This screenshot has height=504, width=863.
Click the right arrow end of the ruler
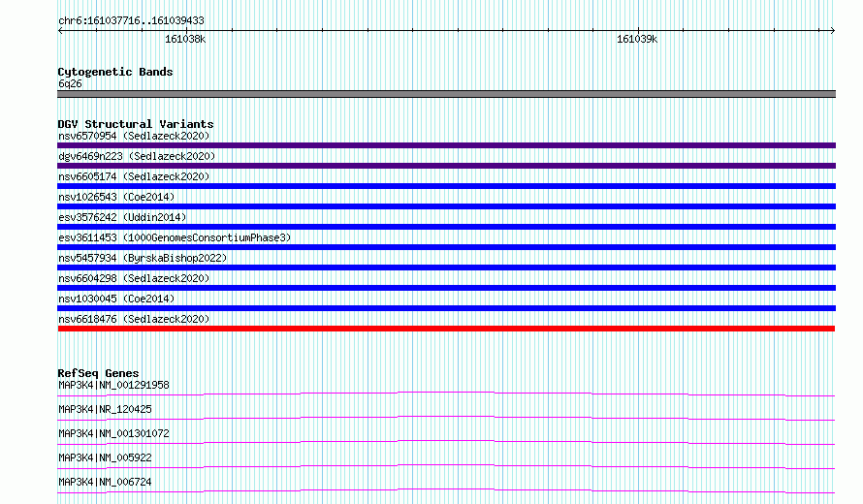tap(832, 31)
